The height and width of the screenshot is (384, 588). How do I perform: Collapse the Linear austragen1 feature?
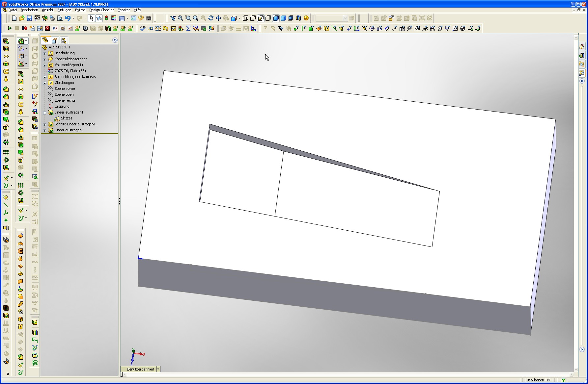(x=45, y=113)
